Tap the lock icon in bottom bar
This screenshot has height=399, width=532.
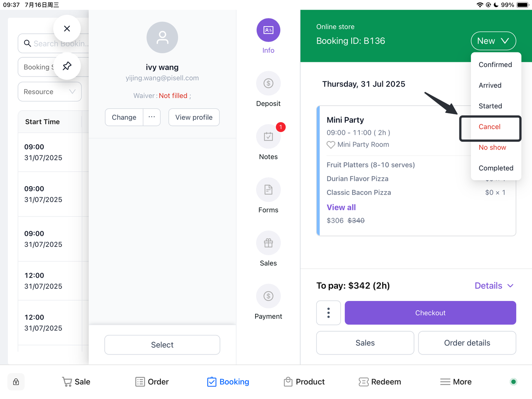tap(16, 382)
